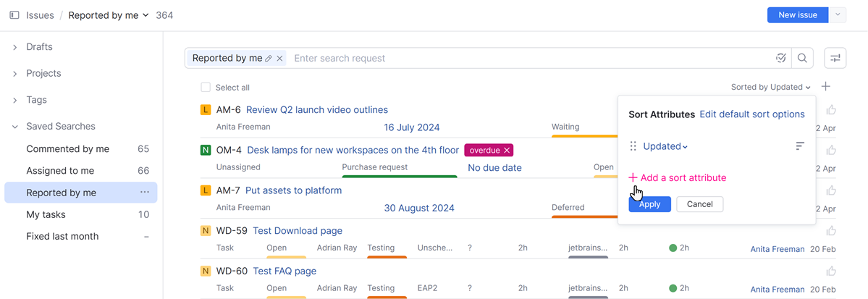The height and width of the screenshot is (299, 868).
Task: Toggle sort order icon for Updated
Action: [800, 146]
